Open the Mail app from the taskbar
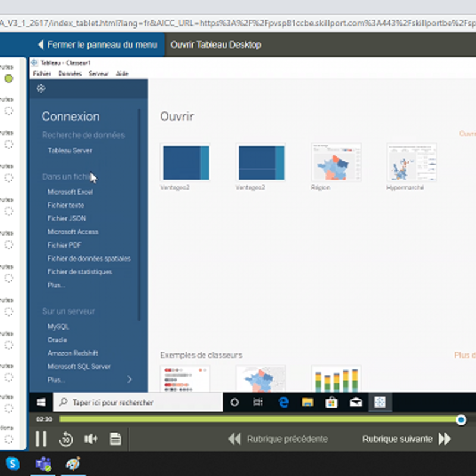Image resolution: width=476 pixels, height=476 pixels. [356, 403]
